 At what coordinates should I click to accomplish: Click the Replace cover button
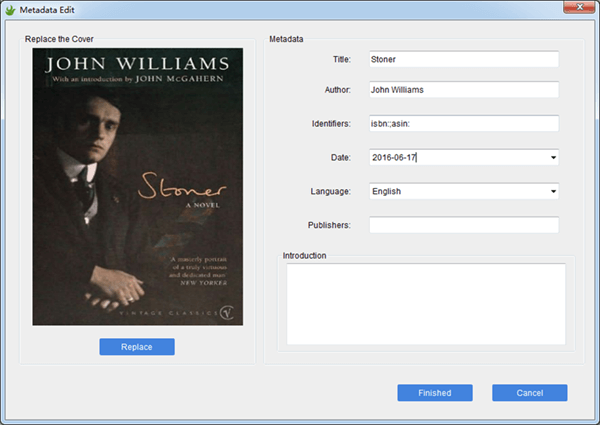(x=137, y=347)
